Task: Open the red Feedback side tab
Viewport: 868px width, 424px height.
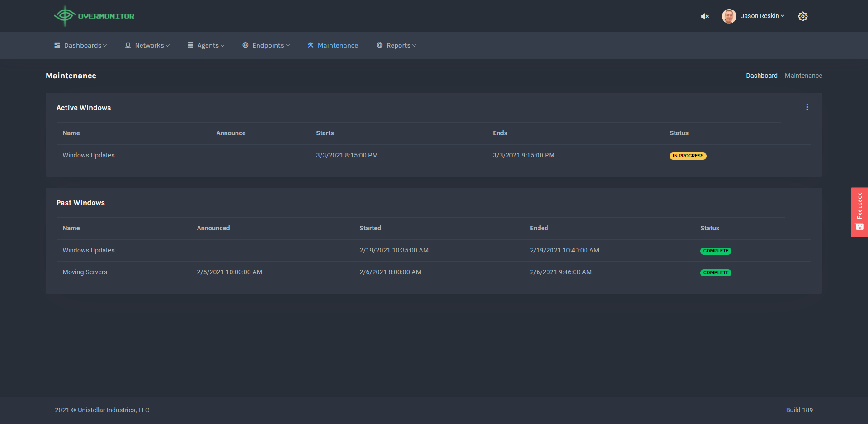Action: click(859, 212)
